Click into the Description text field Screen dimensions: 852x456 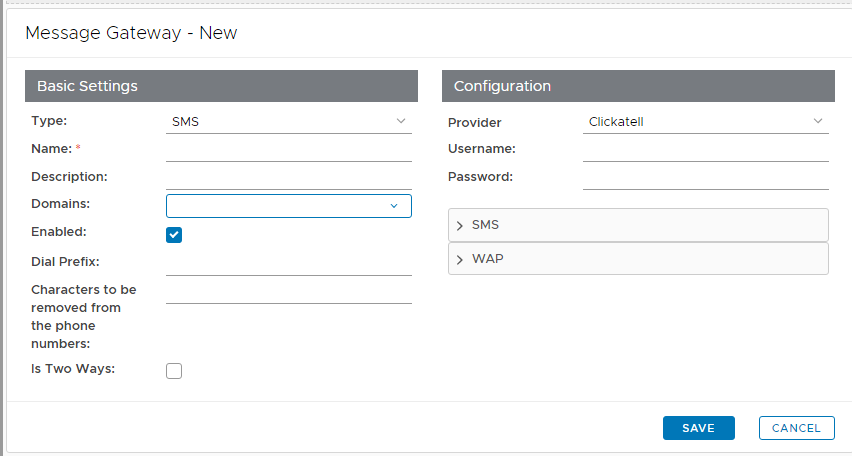(288, 177)
